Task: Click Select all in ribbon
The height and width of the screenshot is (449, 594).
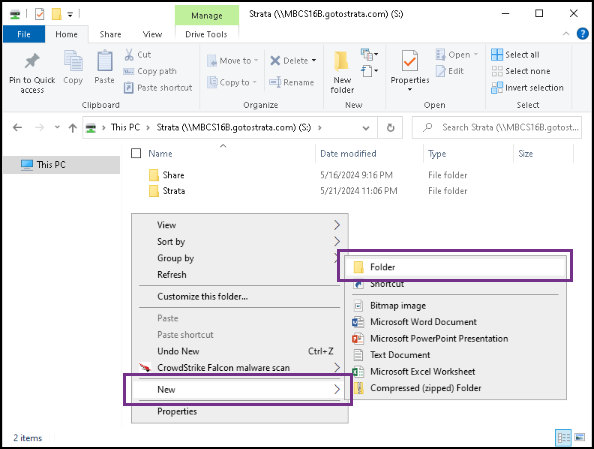Action: (x=515, y=55)
